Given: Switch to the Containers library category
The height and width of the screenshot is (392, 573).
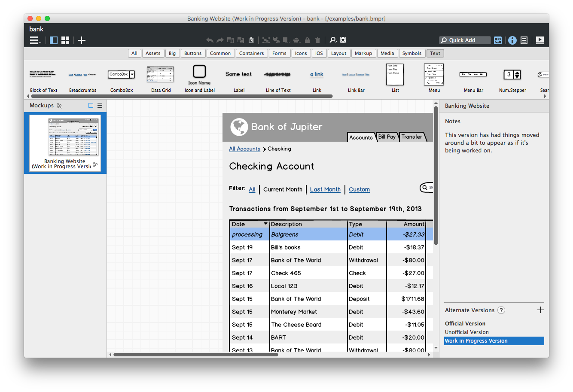Looking at the screenshot, I should tap(251, 53).
